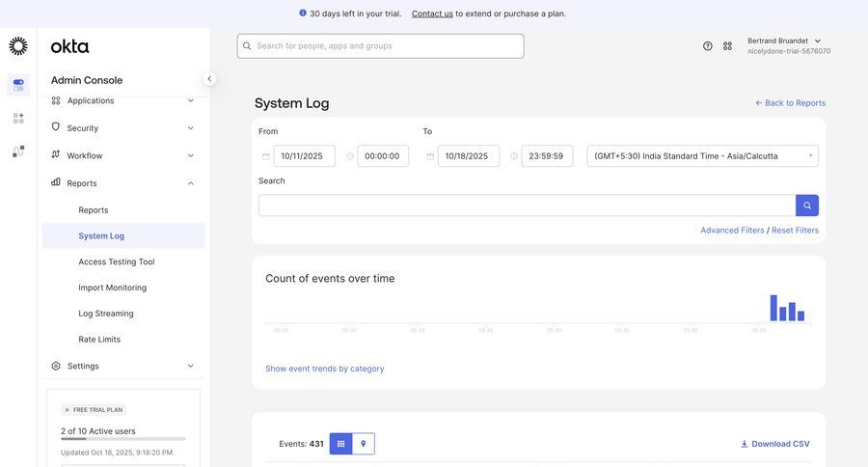Click the From date calendar icon
Viewport: 868px width, 467px height.
(x=266, y=156)
